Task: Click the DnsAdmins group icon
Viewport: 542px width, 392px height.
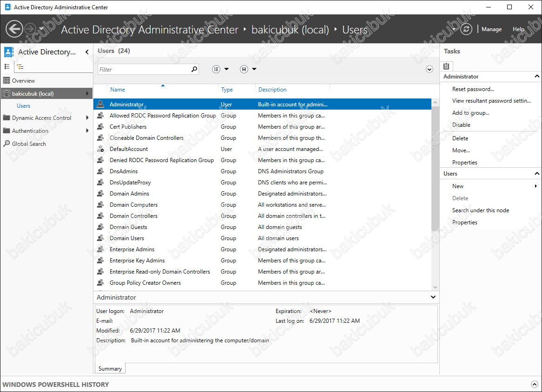Action: coord(100,170)
